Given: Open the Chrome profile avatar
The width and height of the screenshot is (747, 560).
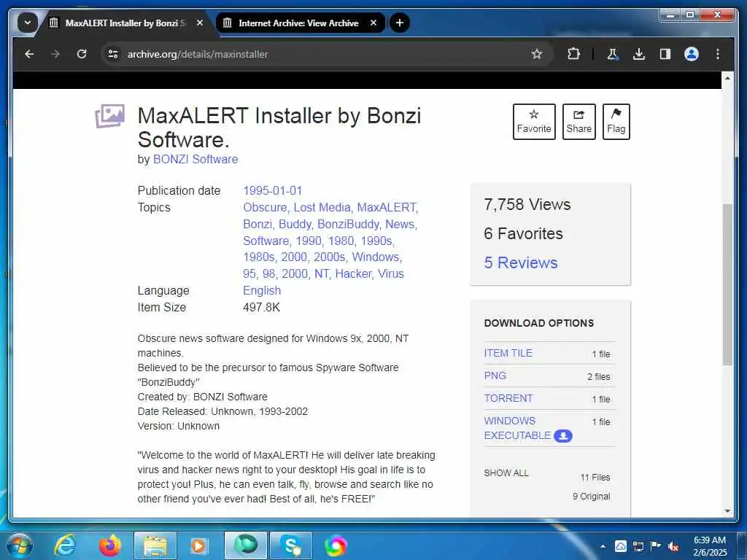Looking at the screenshot, I should pyautogui.click(x=692, y=54).
